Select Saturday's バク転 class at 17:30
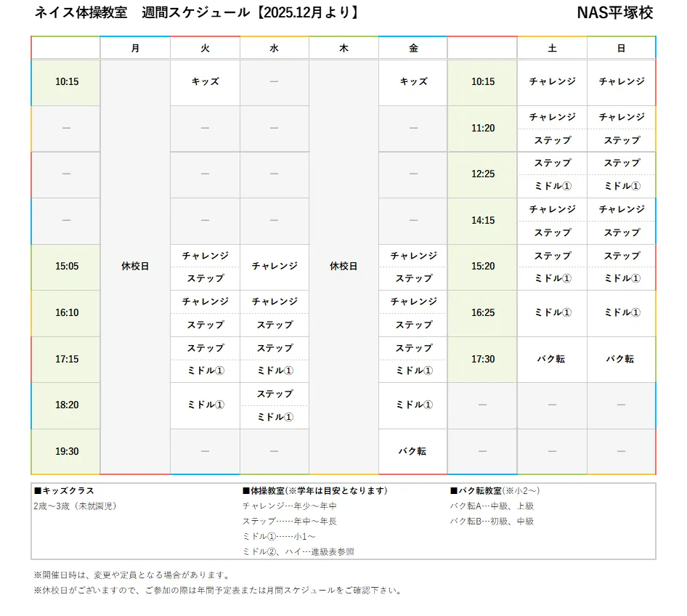Viewport: 687px width, 616px height. 552,359
